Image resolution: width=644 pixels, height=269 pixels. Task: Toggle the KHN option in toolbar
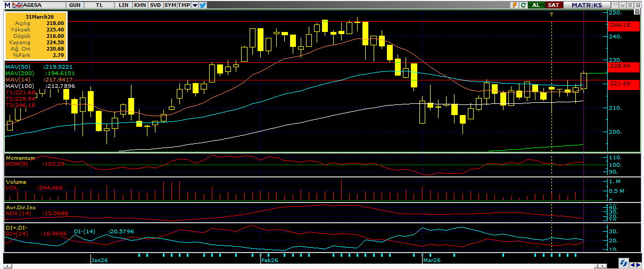[140, 5]
